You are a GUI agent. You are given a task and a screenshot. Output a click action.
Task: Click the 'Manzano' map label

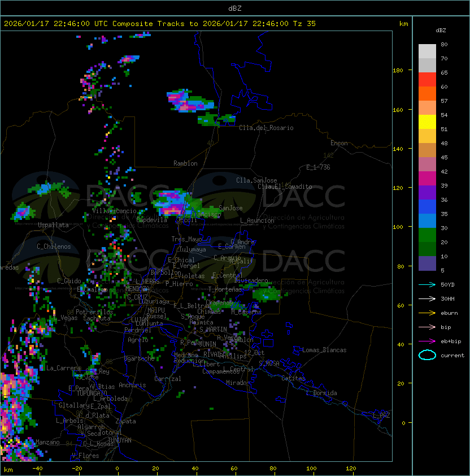tap(47, 442)
